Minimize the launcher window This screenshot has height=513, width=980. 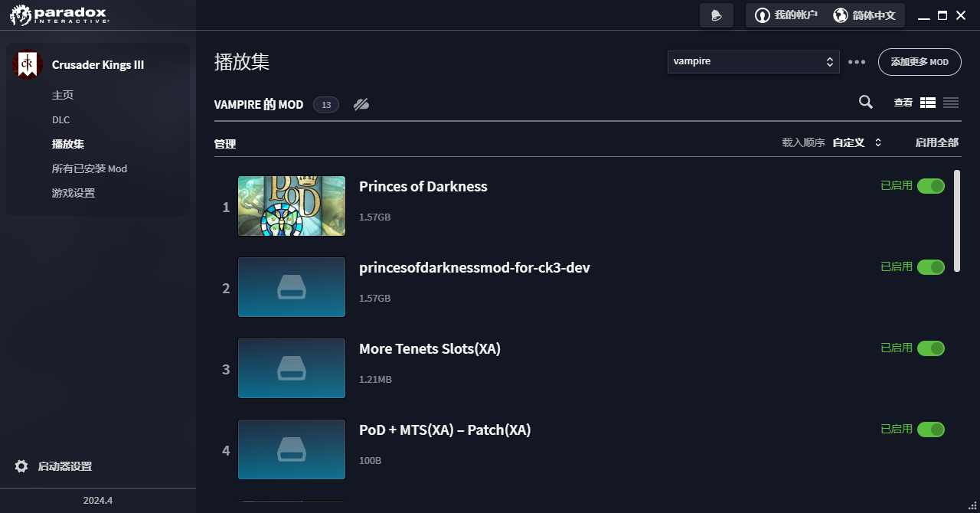point(924,16)
